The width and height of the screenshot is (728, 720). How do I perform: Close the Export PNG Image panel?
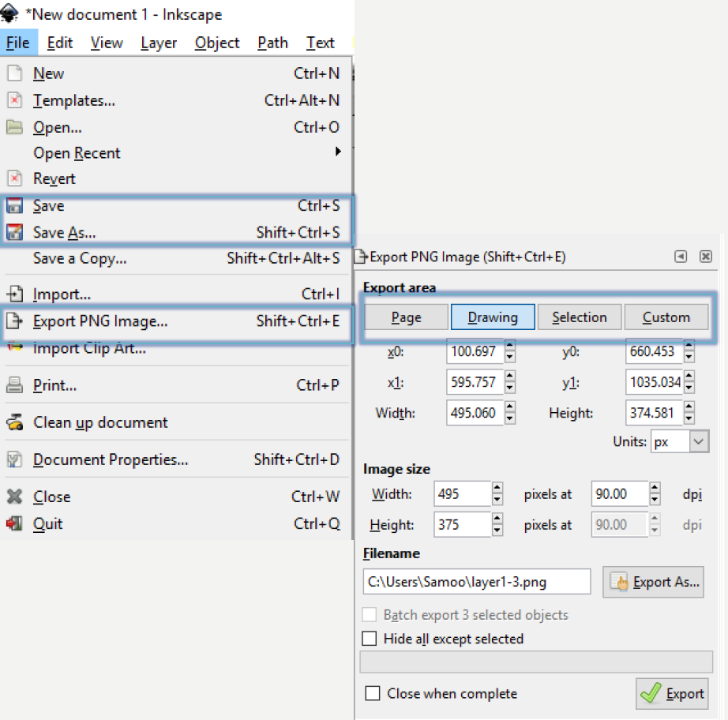click(x=706, y=257)
